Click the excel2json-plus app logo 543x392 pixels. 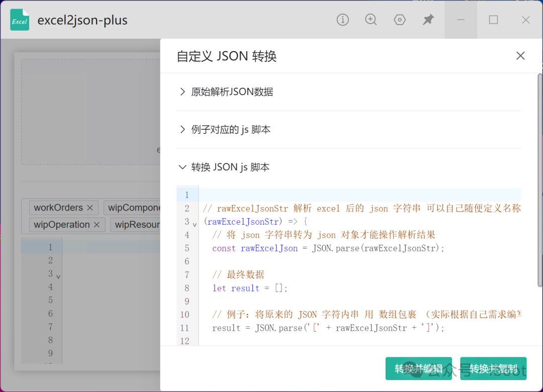point(20,20)
